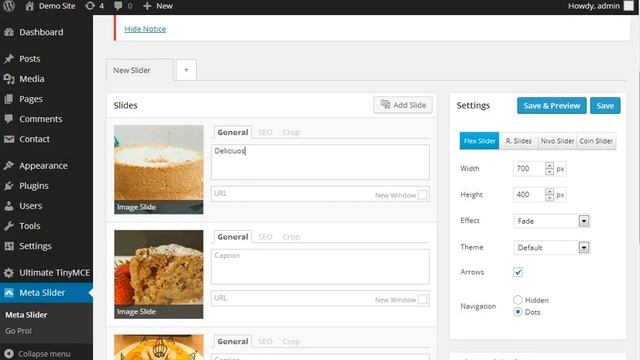Screen dimensions: 640x360
Task: Select General tab of second slide
Action: click(x=233, y=237)
